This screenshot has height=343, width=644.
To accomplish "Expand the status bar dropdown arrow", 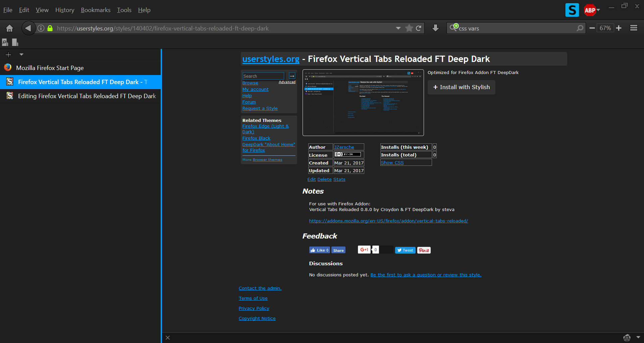I will click(638, 337).
